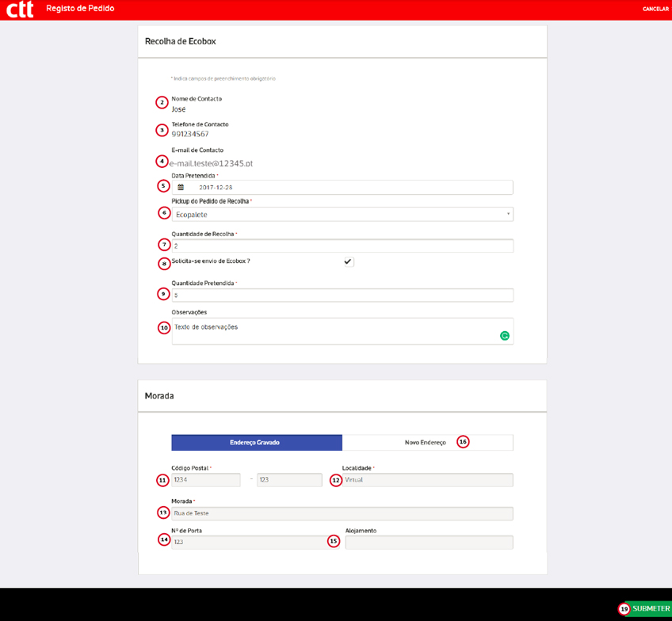Click the calendar icon in Data Pretendida

[181, 188]
